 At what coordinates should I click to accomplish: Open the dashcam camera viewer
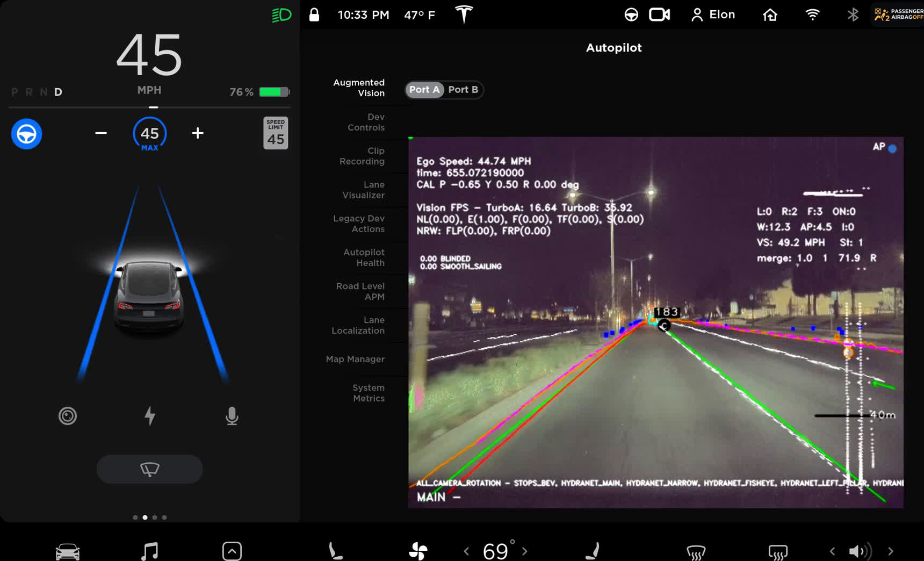(659, 15)
